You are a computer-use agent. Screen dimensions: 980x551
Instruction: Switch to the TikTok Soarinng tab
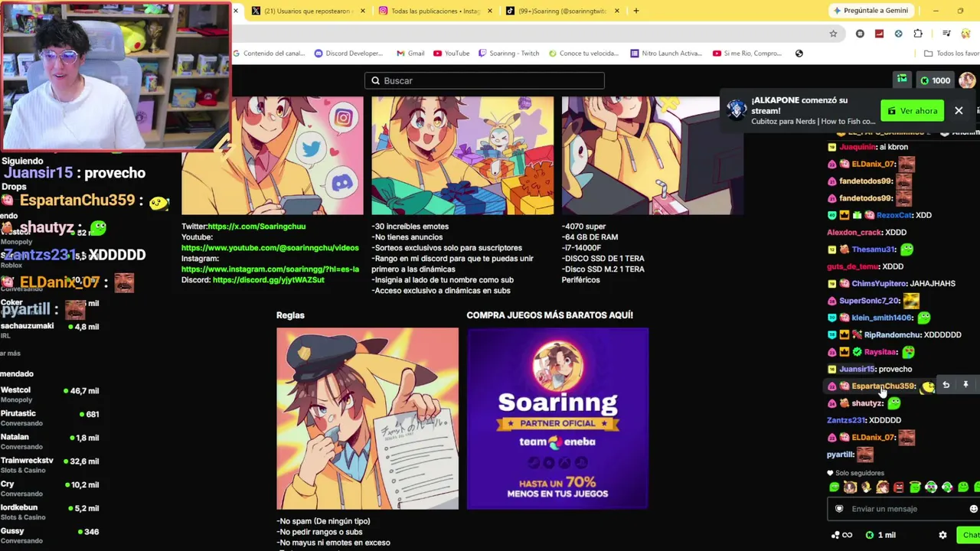click(562, 11)
